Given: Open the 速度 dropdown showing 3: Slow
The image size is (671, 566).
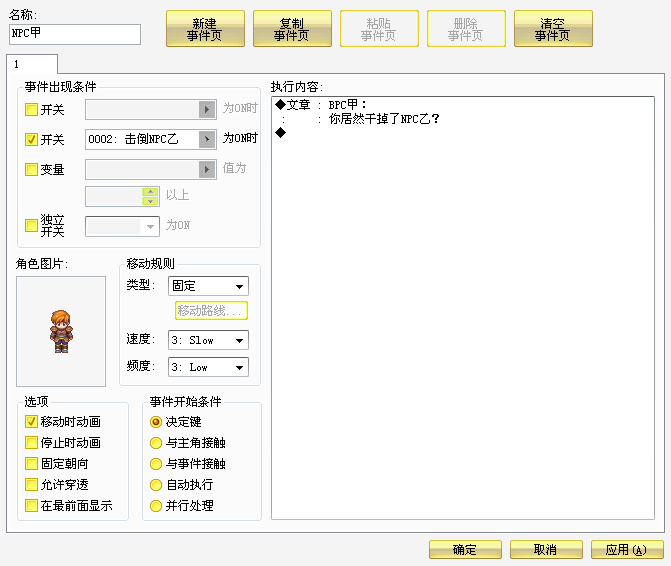Looking at the screenshot, I should click(208, 340).
